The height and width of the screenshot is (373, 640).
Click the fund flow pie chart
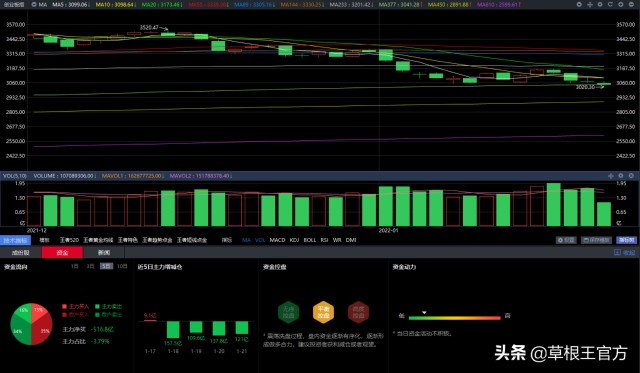point(31,324)
